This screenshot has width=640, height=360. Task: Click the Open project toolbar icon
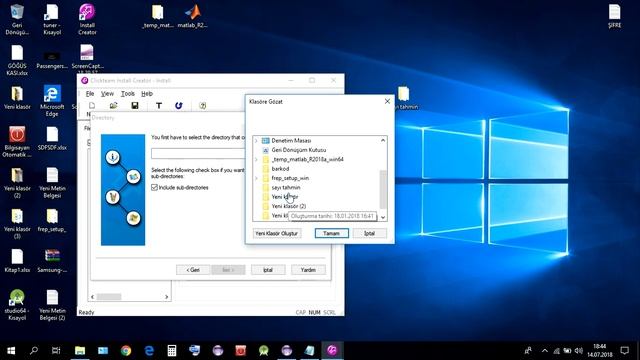[x=113, y=106]
